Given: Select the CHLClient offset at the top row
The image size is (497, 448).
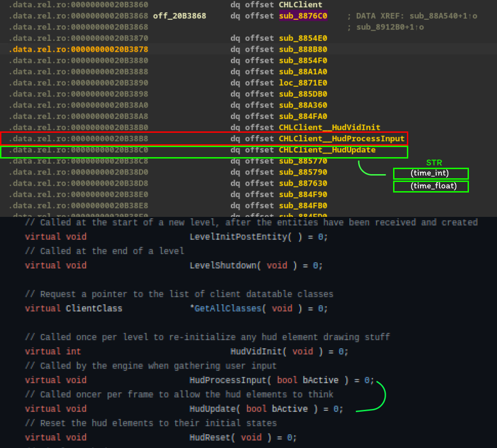Looking at the screenshot, I should pyautogui.click(x=300, y=5).
